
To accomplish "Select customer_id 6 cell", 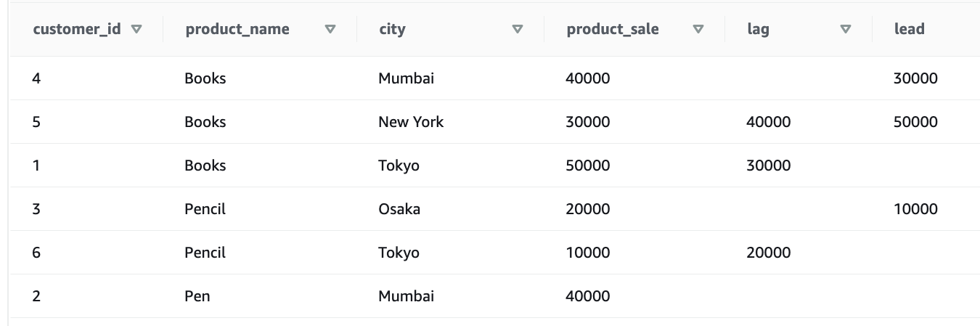I will [x=36, y=253].
